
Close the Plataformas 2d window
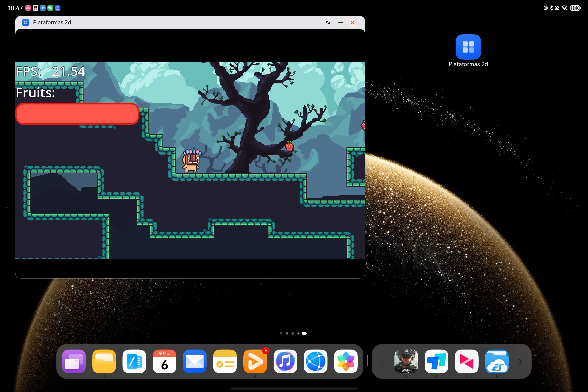point(353,22)
